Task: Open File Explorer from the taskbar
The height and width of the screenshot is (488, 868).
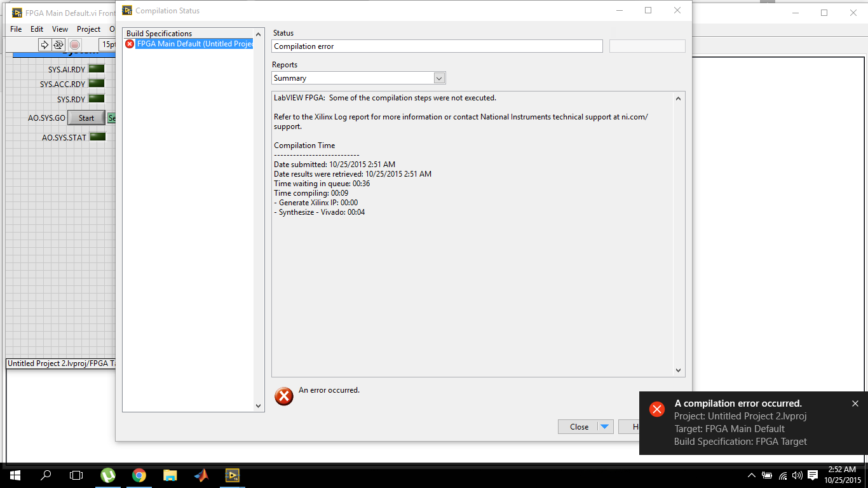Action: tap(170, 475)
